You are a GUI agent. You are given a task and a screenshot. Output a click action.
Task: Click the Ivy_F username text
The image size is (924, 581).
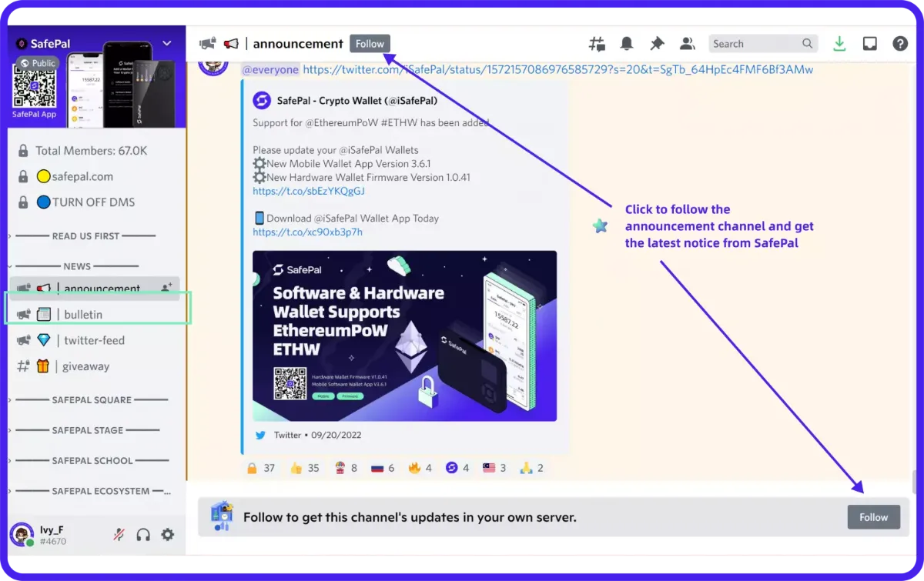click(x=52, y=529)
